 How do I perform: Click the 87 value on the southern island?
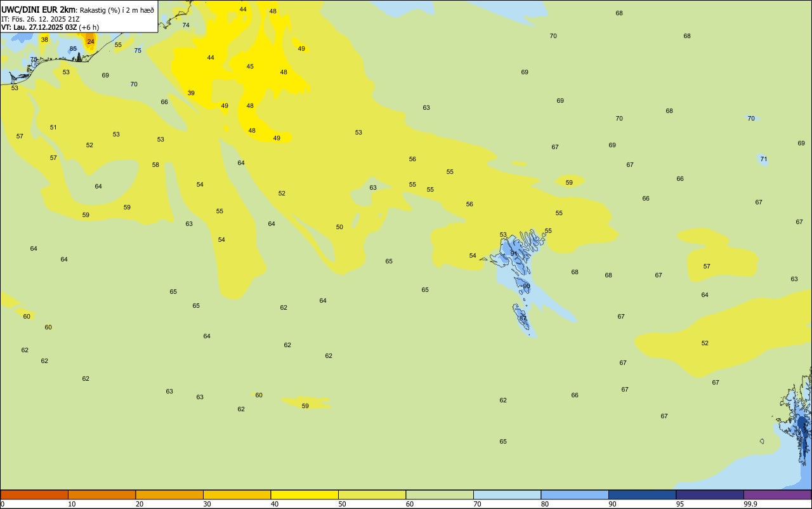point(523,319)
